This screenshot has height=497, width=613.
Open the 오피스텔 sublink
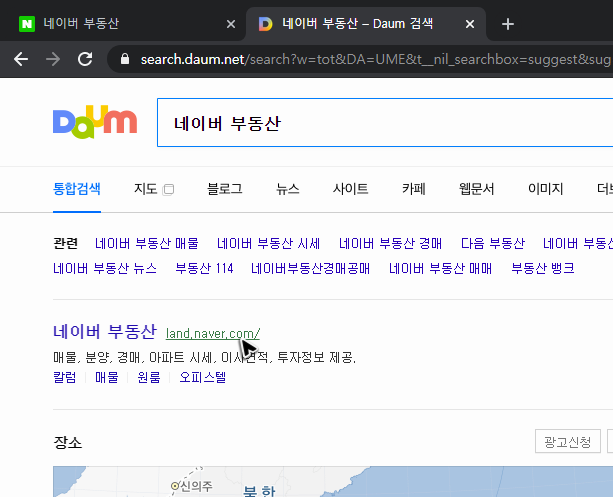[203, 377]
